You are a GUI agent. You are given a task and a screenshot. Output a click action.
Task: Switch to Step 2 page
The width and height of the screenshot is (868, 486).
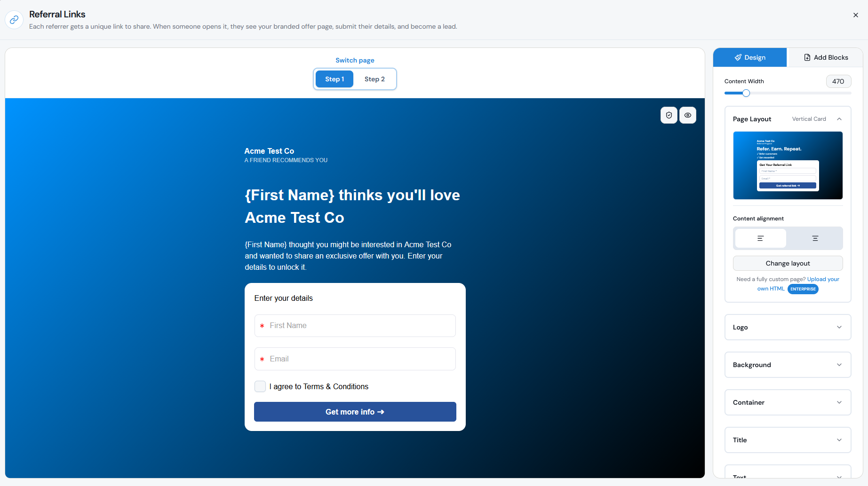pyautogui.click(x=374, y=79)
